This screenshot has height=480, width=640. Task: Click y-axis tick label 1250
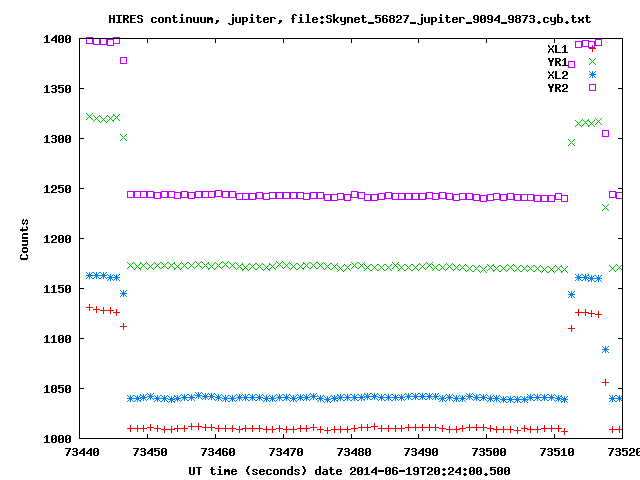tap(57, 189)
